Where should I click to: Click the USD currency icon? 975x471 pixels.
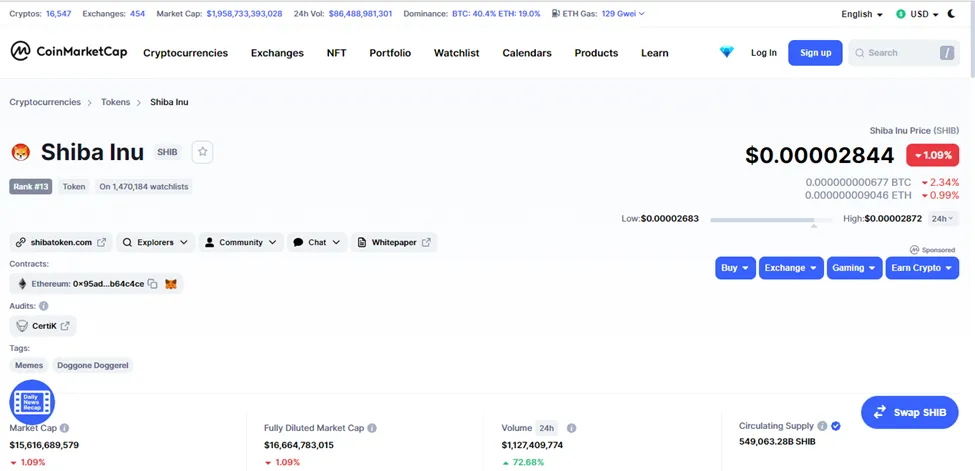point(901,14)
